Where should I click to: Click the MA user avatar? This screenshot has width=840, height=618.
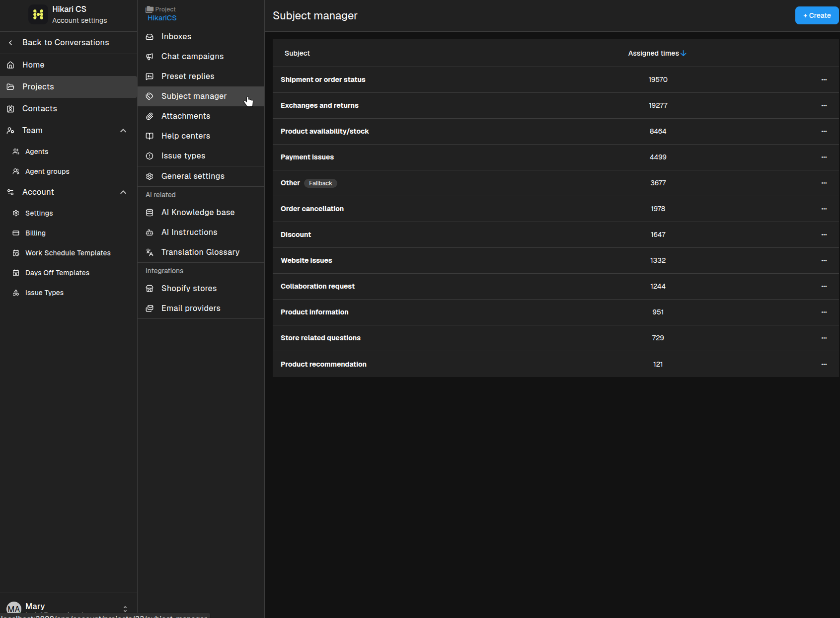pos(14,608)
